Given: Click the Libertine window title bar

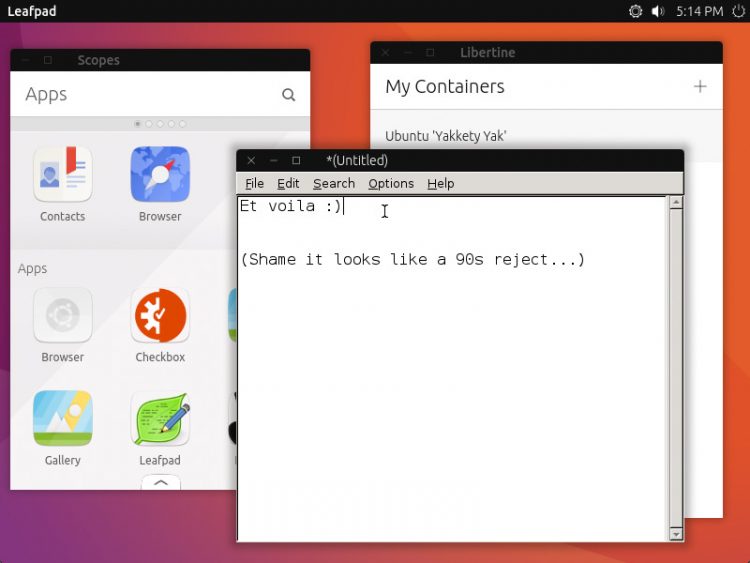Looking at the screenshot, I should pos(546,53).
